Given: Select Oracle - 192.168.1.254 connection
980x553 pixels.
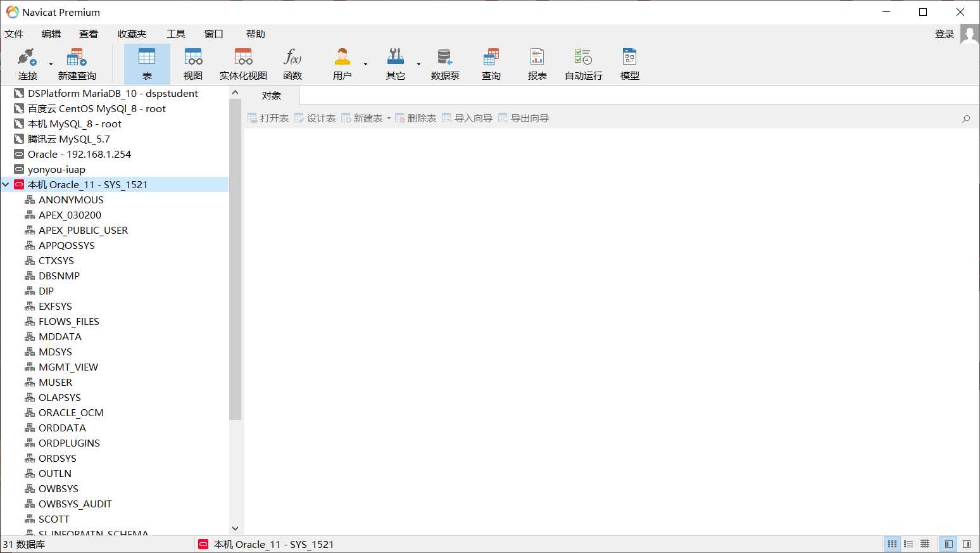Looking at the screenshot, I should click(x=79, y=154).
